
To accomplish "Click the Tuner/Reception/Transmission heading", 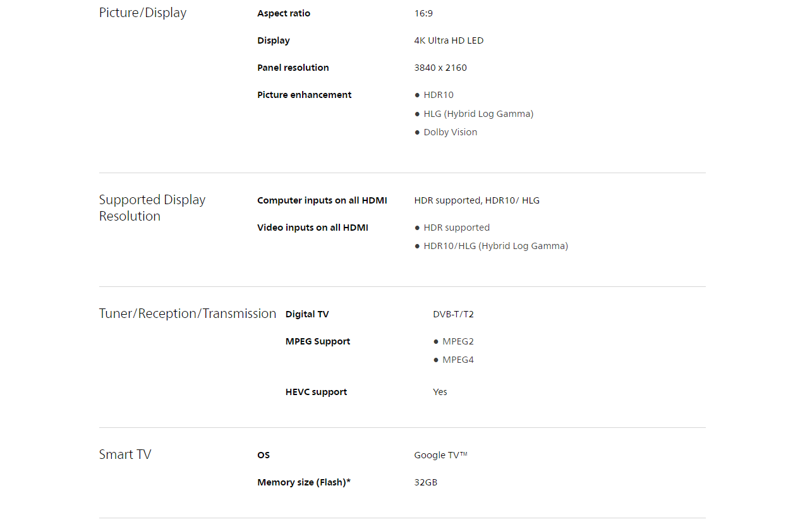I will pos(188,314).
